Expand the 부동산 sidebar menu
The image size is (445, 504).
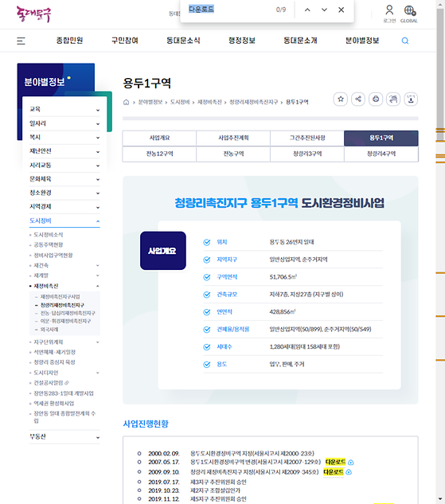pos(64,437)
